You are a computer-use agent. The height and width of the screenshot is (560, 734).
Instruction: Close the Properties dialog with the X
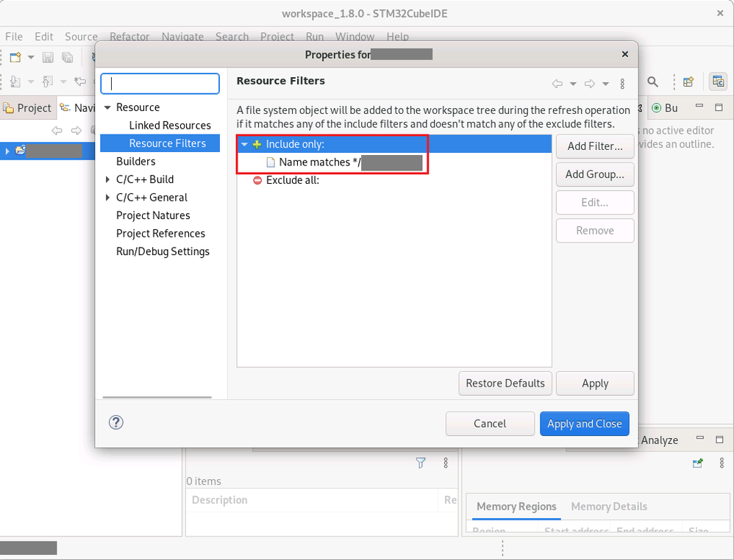tap(625, 54)
